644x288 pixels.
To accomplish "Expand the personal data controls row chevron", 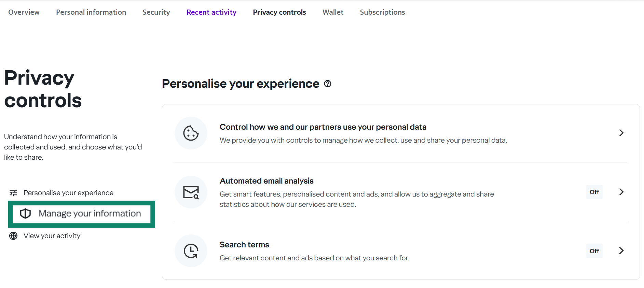I will 621,133.
